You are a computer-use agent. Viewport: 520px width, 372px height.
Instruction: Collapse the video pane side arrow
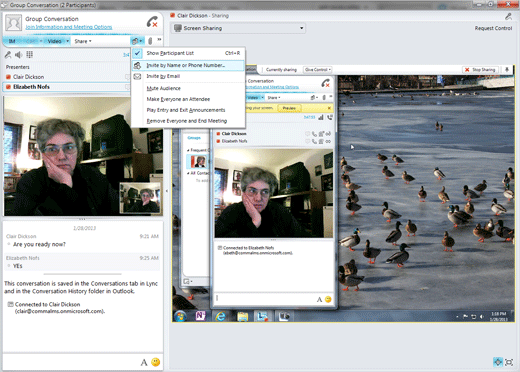pyautogui.click(x=167, y=191)
